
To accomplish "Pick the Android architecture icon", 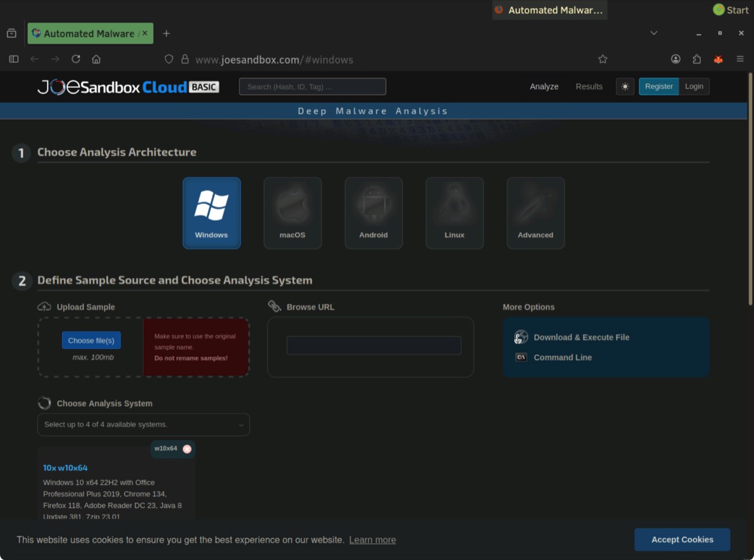I will tap(373, 213).
